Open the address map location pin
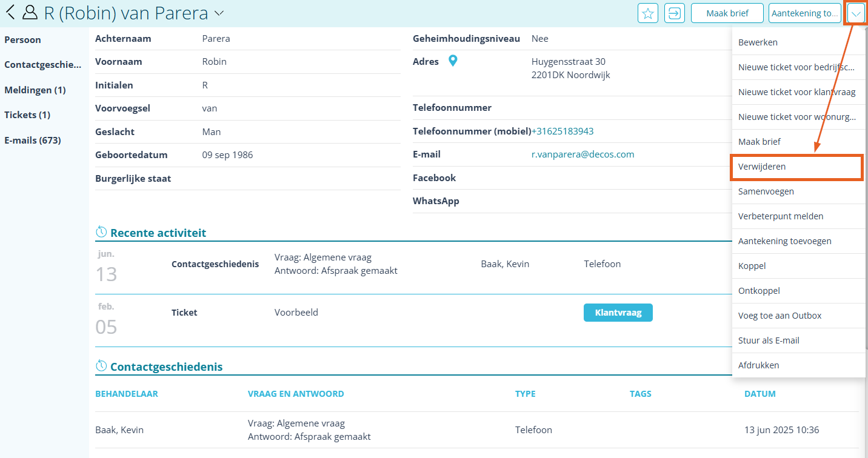 [453, 61]
